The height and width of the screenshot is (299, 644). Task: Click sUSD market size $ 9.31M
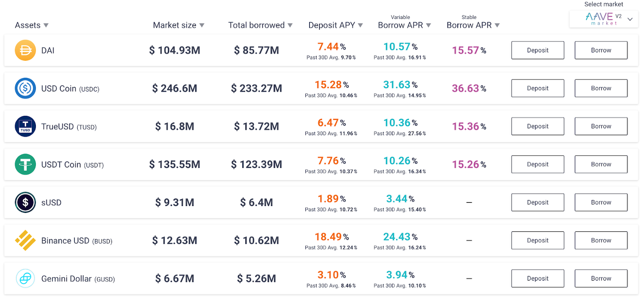[x=175, y=202]
